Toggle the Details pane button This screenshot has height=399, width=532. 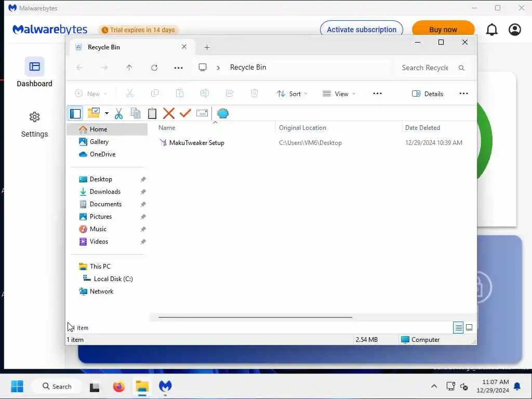pos(428,94)
